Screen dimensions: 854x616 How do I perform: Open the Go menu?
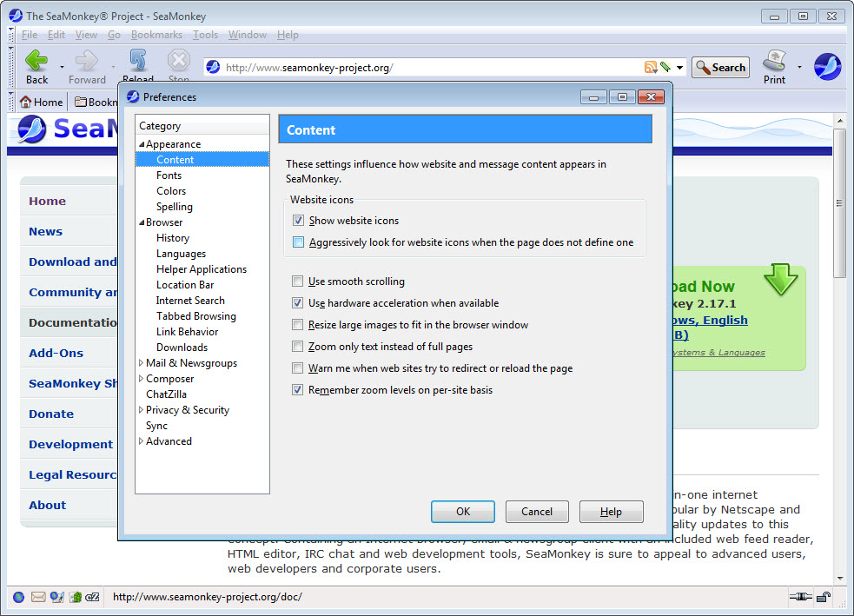coord(114,35)
